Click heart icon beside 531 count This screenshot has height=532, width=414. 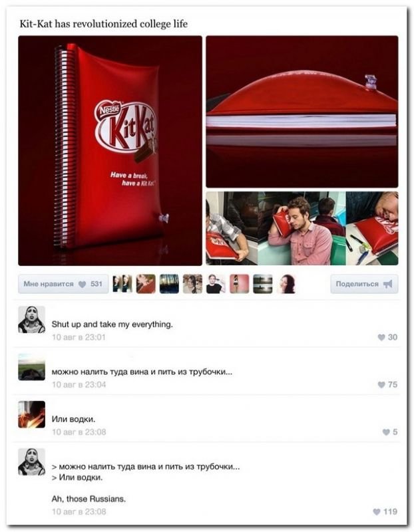[82, 285]
